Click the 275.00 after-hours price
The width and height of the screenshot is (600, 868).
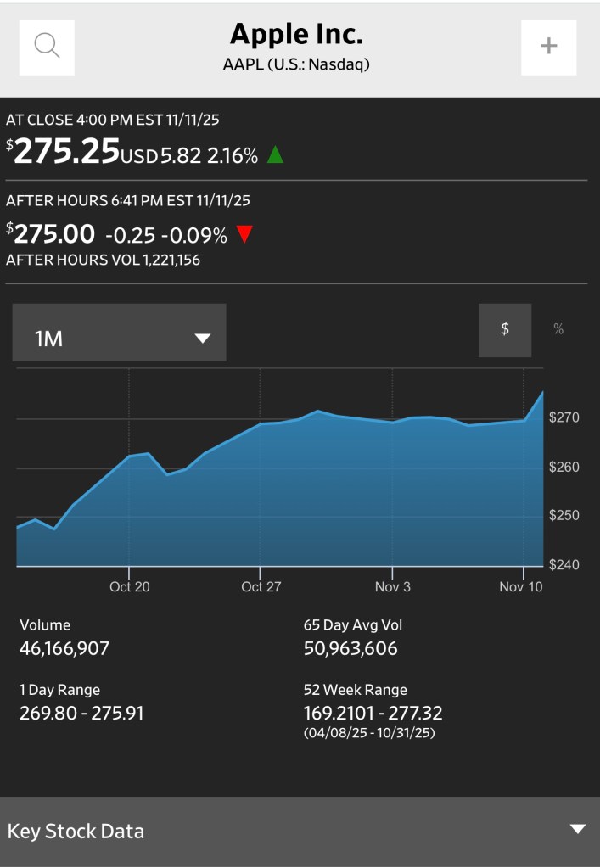click(54, 233)
